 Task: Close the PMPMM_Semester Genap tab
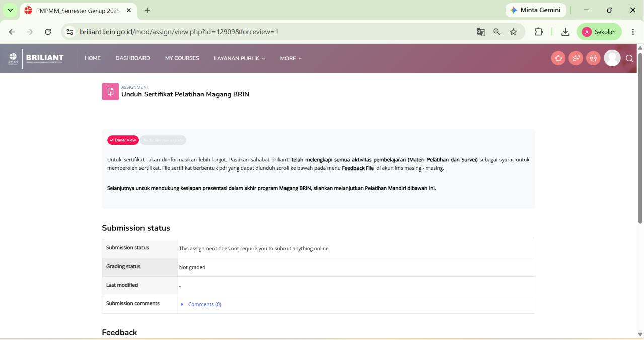129,10
